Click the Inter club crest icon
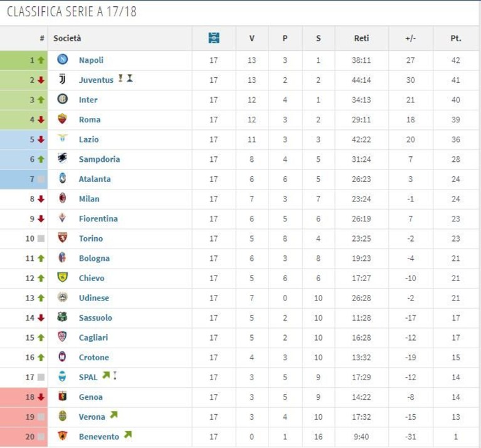This screenshot has height=448, width=481. (x=63, y=99)
